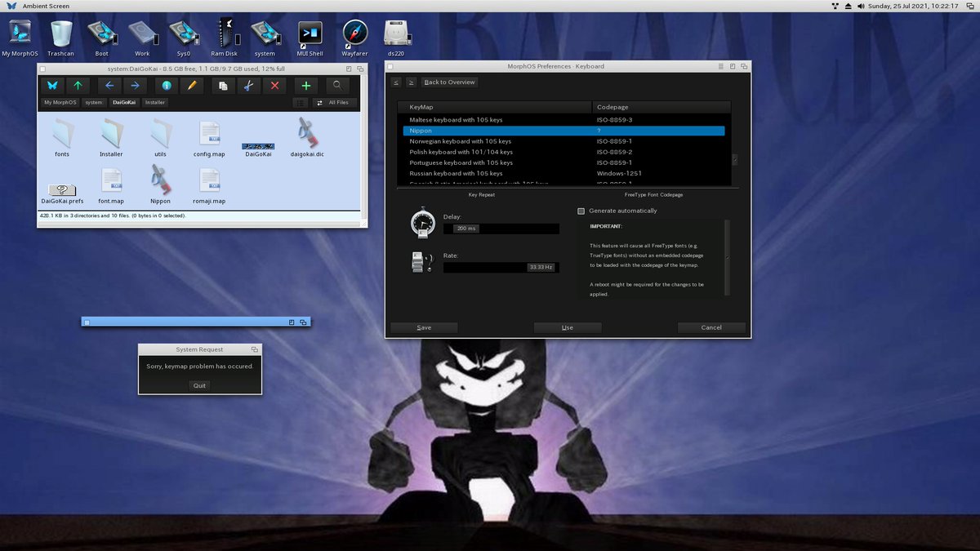Click the IMPORTANT note scrollbar
This screenshot has width=980, height=551.
click(x=727, y=257)
